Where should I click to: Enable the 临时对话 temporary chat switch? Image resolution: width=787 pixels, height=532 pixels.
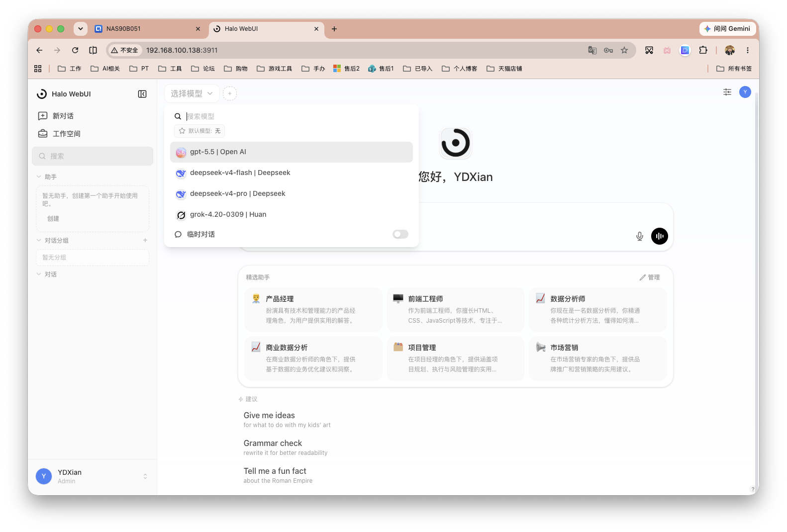(x=400, y=234)
